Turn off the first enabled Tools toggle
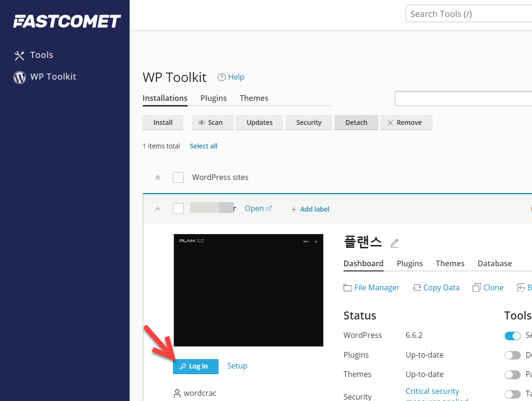The width and height of the screenshot is (532, 401). [x=512, y=336]
